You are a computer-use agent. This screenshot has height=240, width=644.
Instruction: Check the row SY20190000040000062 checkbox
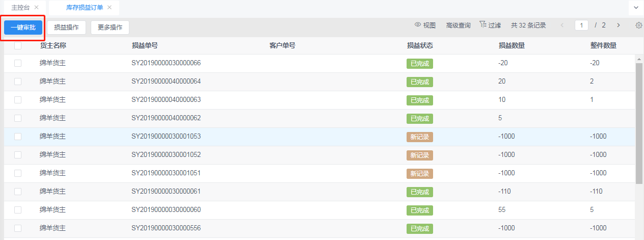pyautogui.click(x=18, y=118)
